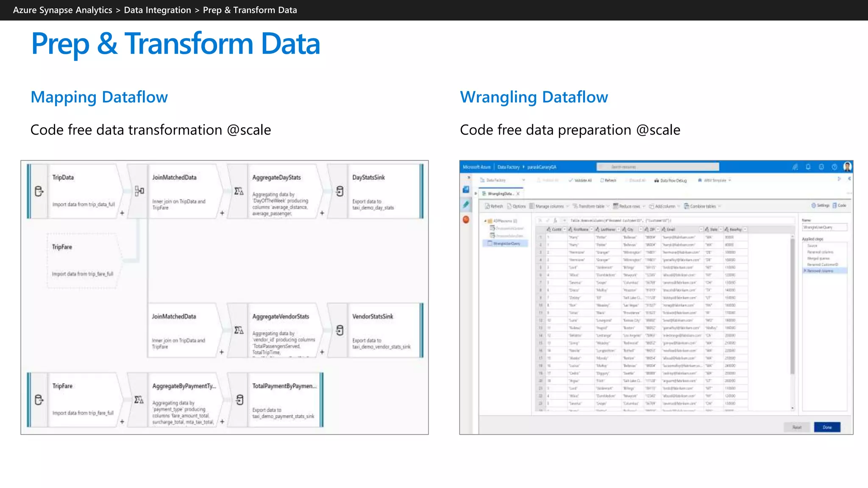
Task: Click the Search resources box
Action: coord(657,167)
